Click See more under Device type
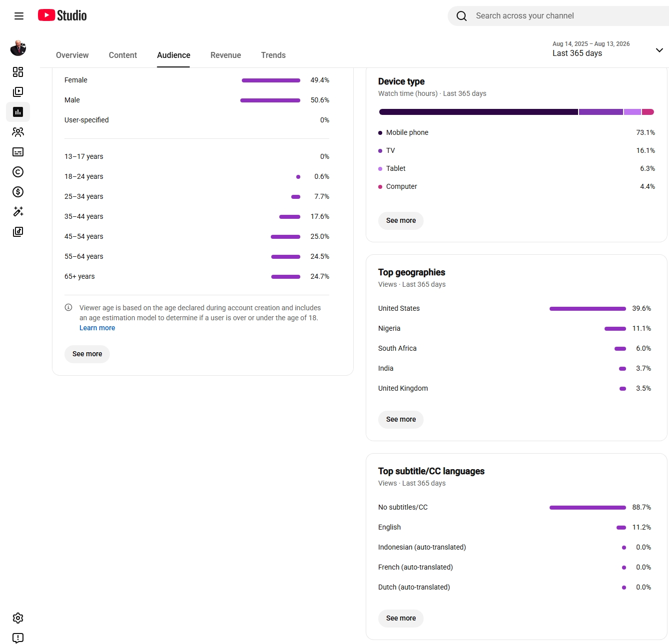Image resolution: width=669 pixels, height=644 pixels. pos(401,221)
